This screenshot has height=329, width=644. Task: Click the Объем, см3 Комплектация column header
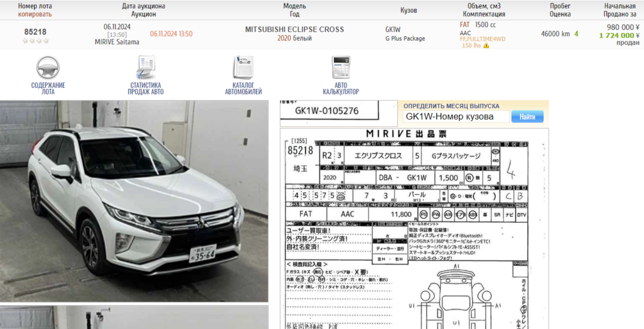point(484,10)
